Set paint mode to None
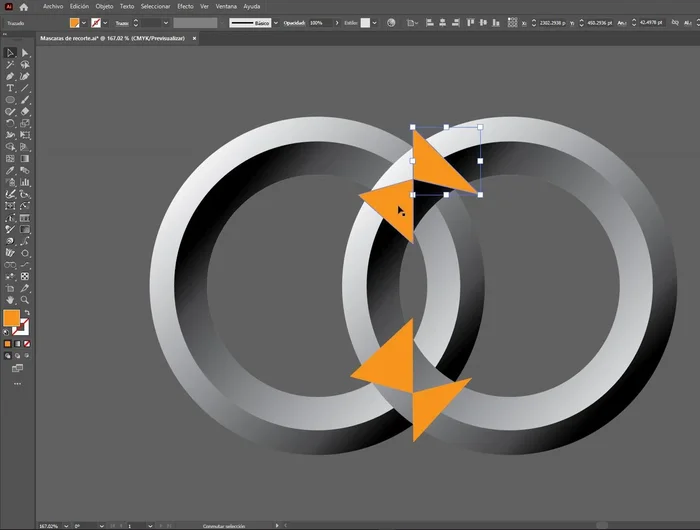The height and width of the screenshot is (530, 700). [27, 344]
